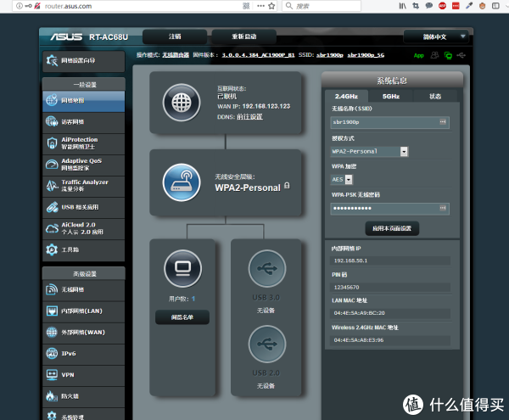
Task: Click the QR code icon in address bar
Action: point(246,6)
